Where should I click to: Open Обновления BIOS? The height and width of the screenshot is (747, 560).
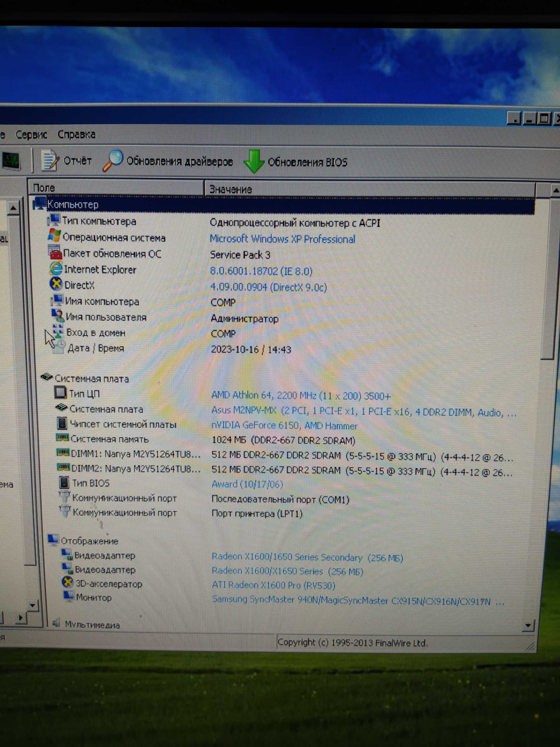tap(307, 162)
